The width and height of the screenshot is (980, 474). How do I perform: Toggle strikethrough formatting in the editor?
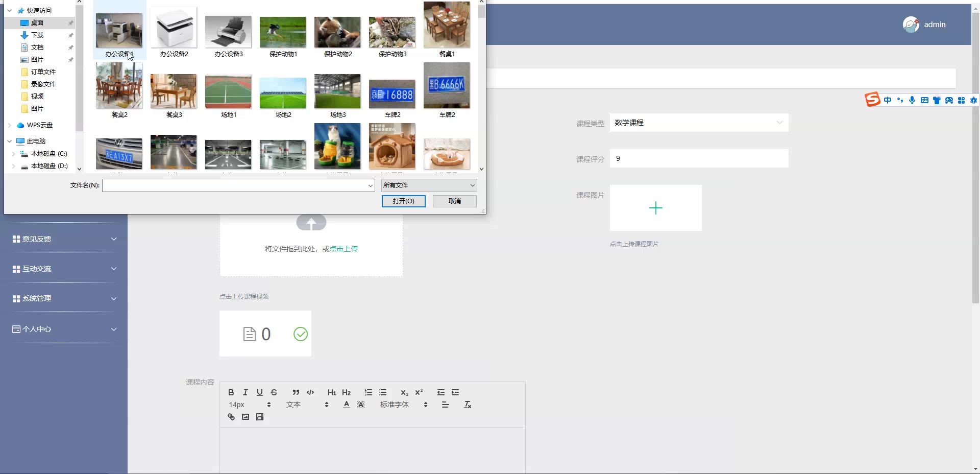coord(274,392)
